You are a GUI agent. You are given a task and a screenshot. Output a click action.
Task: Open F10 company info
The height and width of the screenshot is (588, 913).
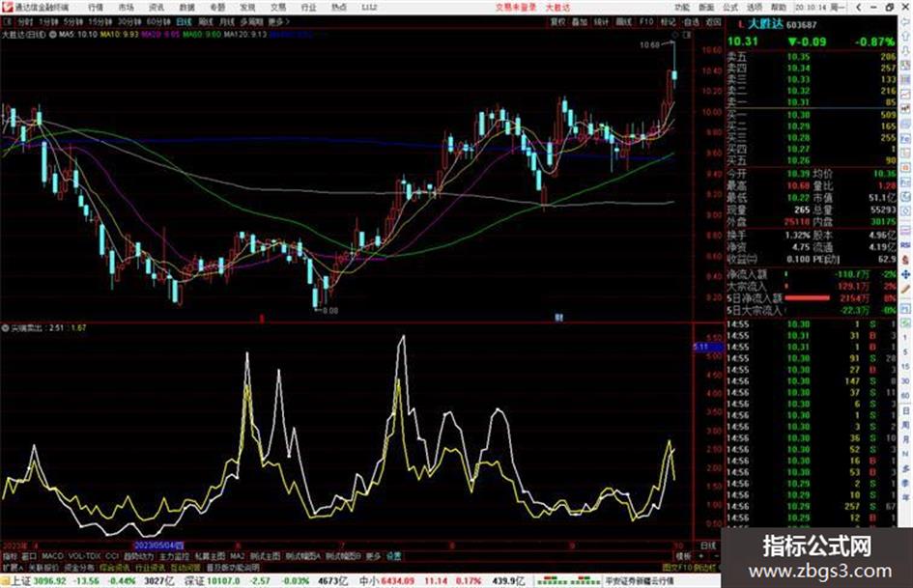[646, 21]
